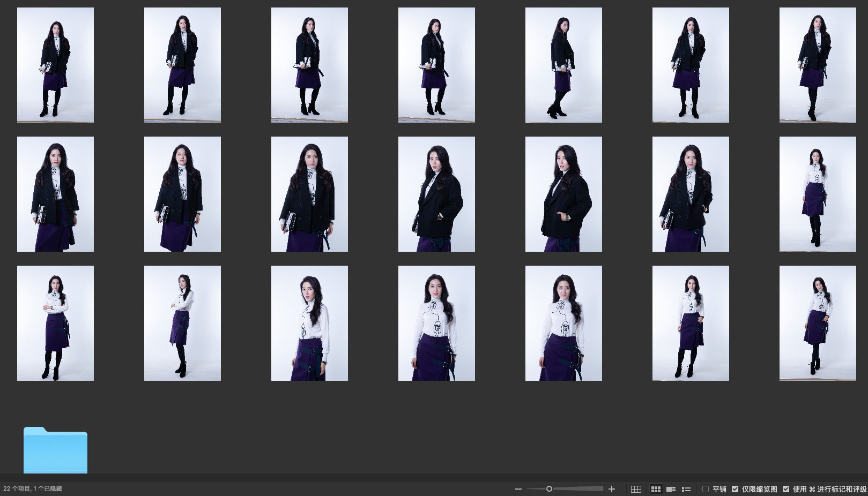Select the front-facing full-body photo with arms crossed
The height and width of the screenshot is (496, 868).
(x=55, y=323)
